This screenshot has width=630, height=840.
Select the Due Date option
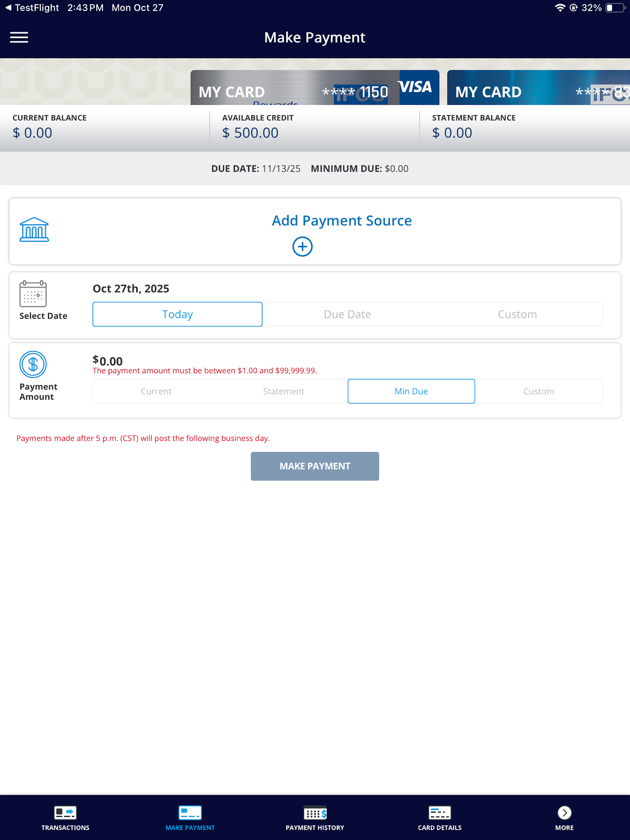[347, 314]
